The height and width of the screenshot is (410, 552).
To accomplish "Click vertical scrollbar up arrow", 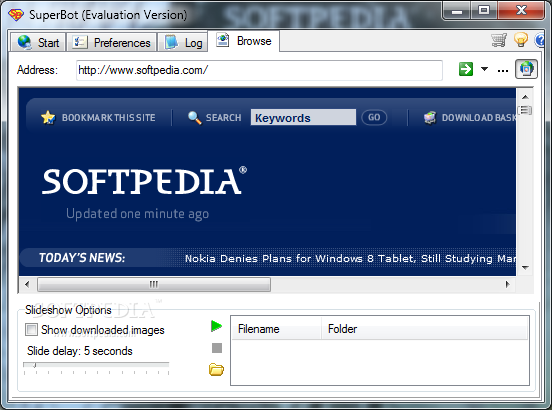I will pyautogui.click(x=525, y=97).
